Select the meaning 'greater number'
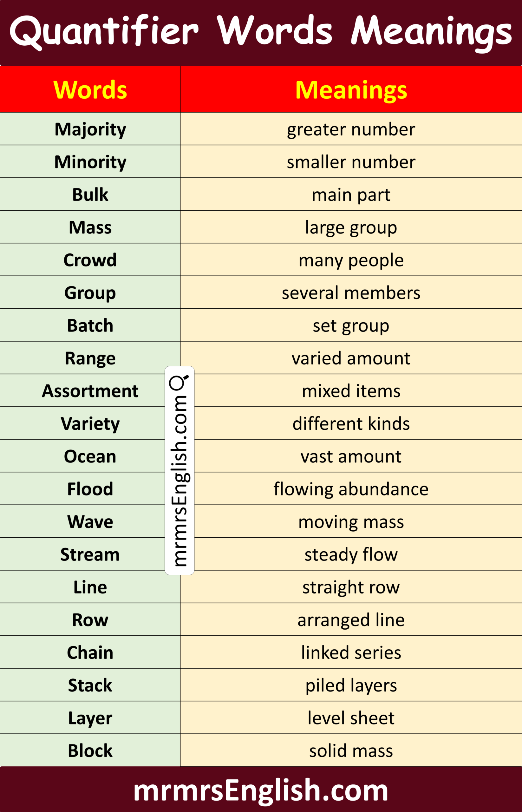522x812 pixels. point(351,129)
